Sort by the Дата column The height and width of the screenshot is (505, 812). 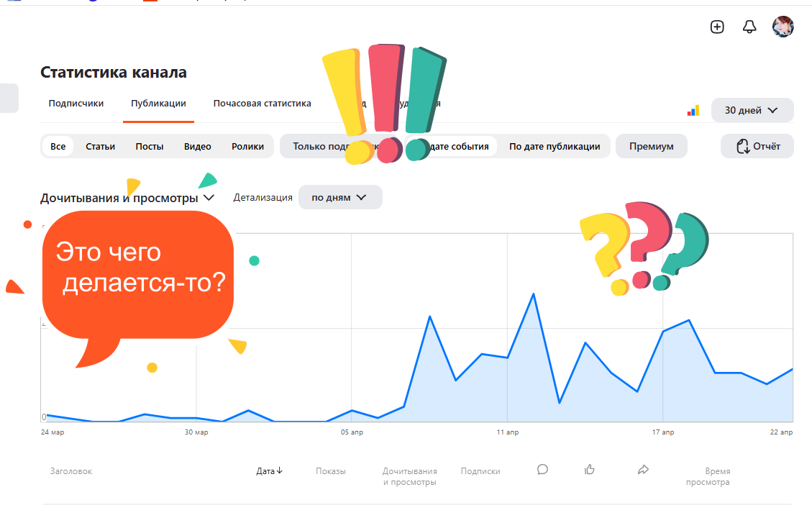pos(269,470)
